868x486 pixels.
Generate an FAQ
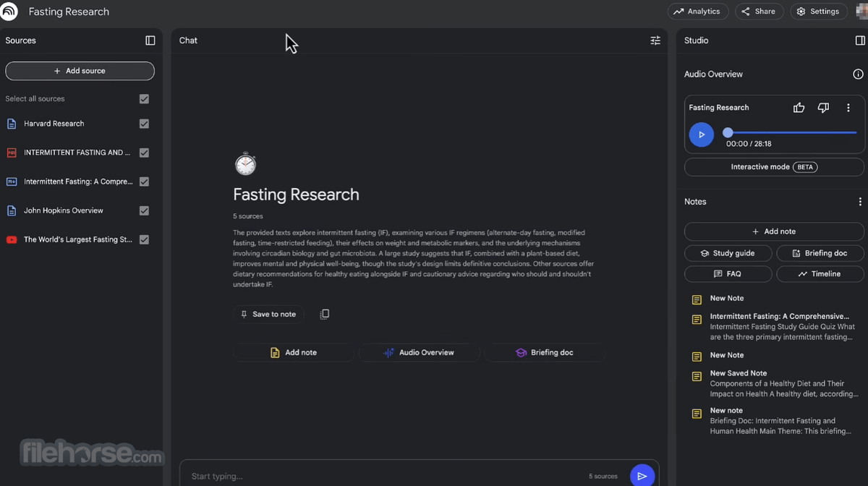tap(728, 274)
